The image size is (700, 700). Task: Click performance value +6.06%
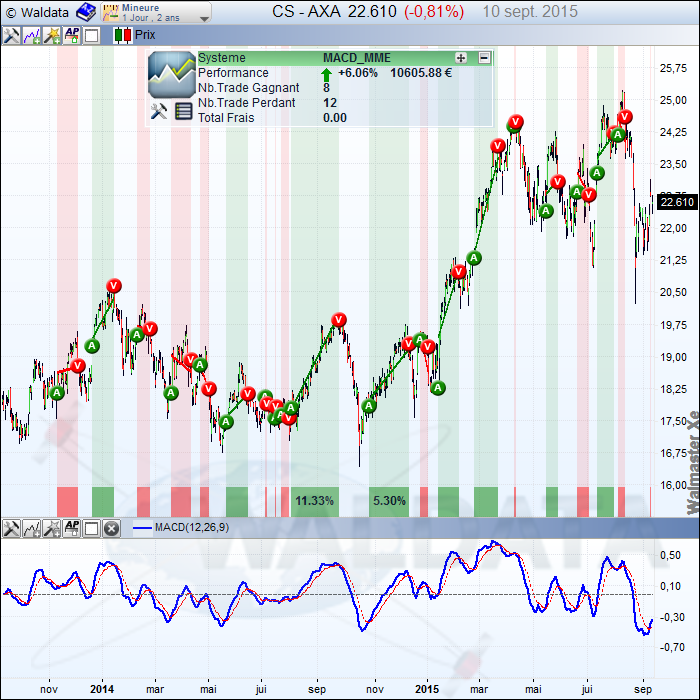[358, 73]
